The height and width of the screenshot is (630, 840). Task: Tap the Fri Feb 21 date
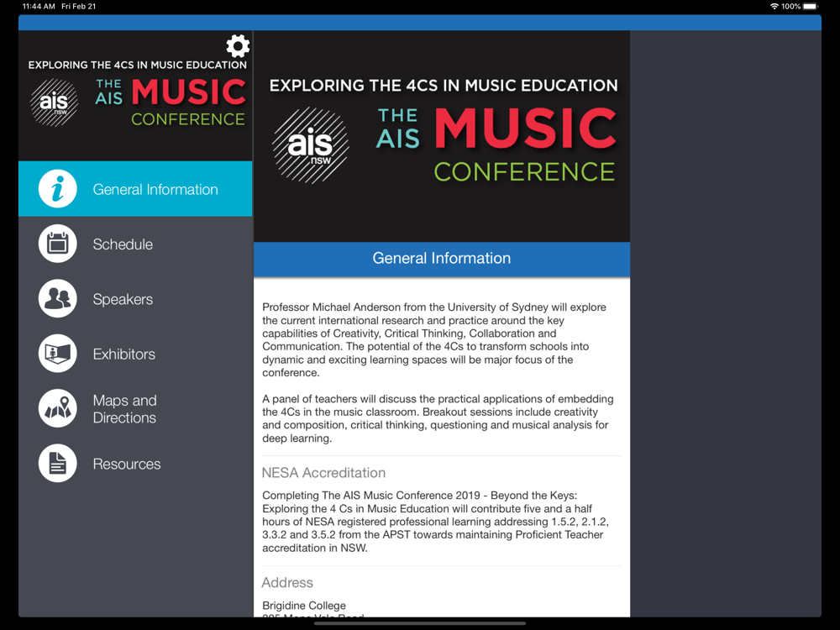(x=79, y=7)
